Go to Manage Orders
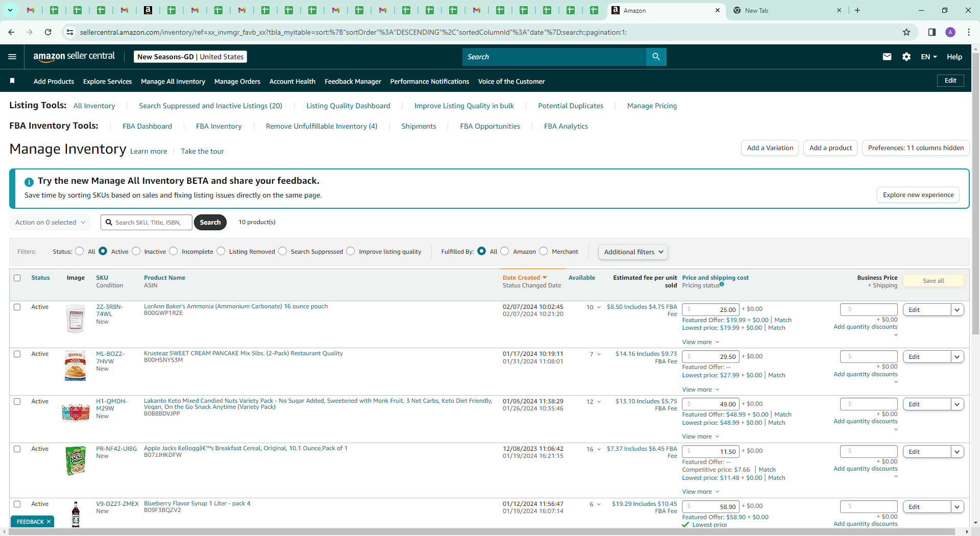 click(x=237, y=81)
